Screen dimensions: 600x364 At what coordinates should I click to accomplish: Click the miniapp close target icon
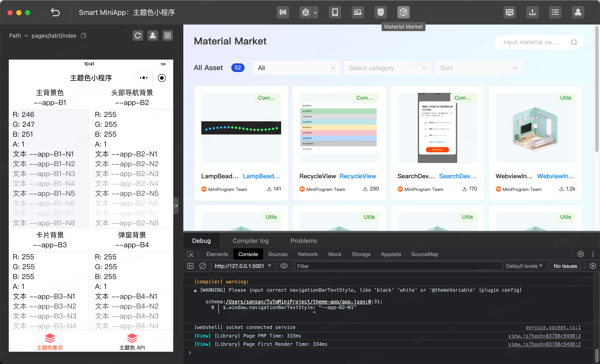click(162, 78)
